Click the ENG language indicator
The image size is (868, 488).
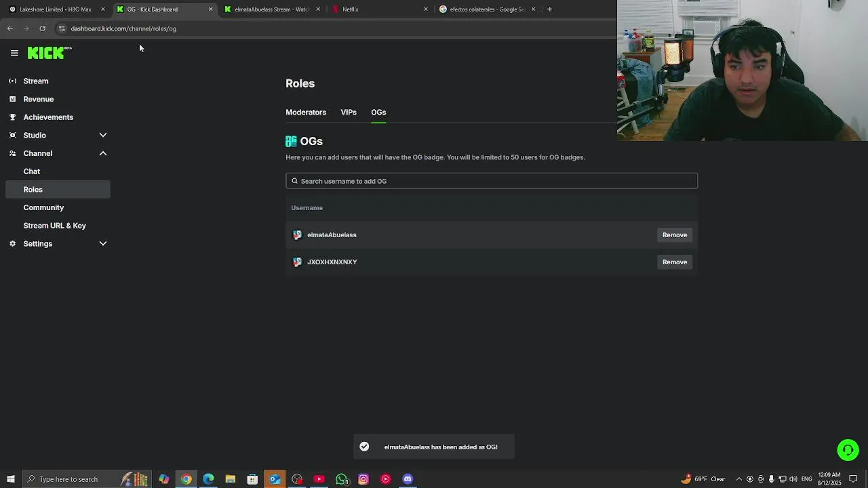pyautogui.click(x=806, y=479)
